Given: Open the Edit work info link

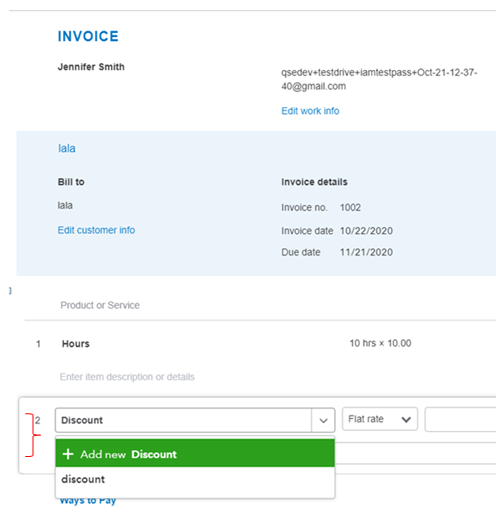Looking at the screenshot, I should [310, 111].
